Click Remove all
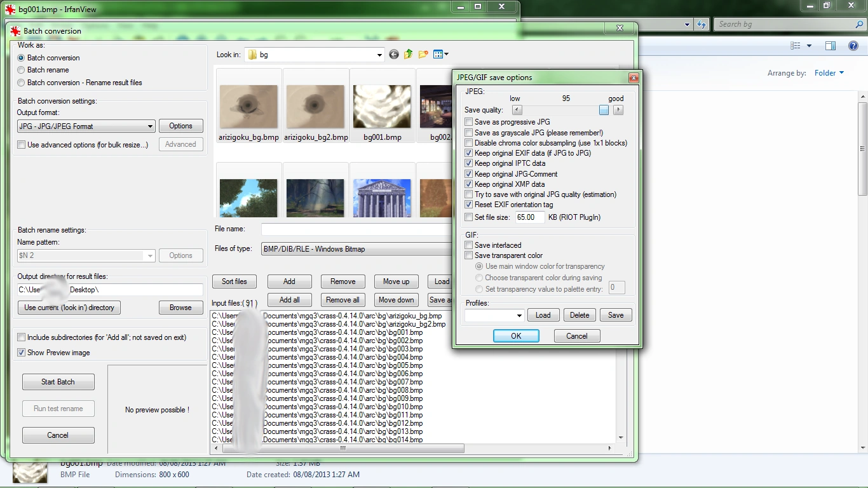The width and height of the screenshot is (868, 488). [343, 300]
